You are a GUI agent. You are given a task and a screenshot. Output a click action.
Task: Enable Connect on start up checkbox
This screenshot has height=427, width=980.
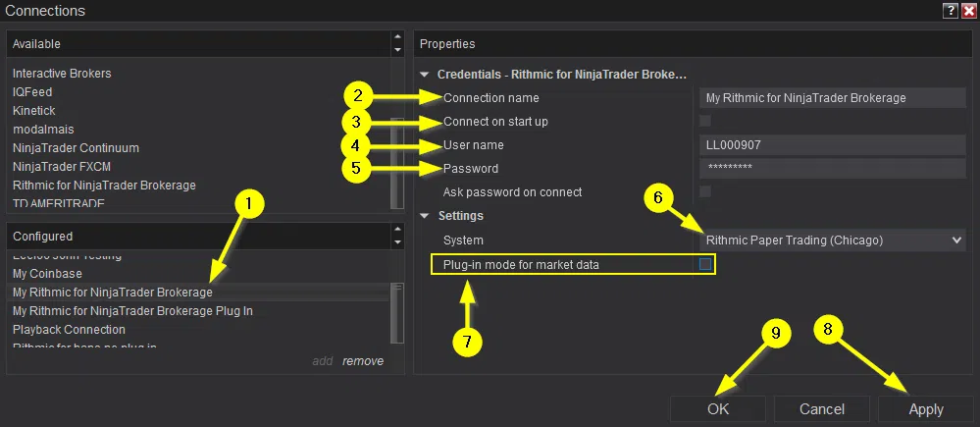coord(705,121)
